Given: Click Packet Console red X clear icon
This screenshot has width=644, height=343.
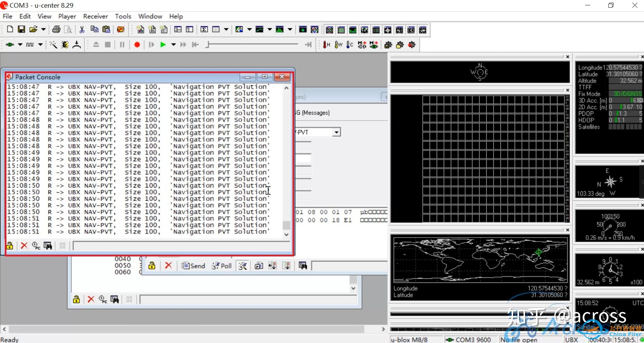Looking at the screenshot, I should click(24, 246).
